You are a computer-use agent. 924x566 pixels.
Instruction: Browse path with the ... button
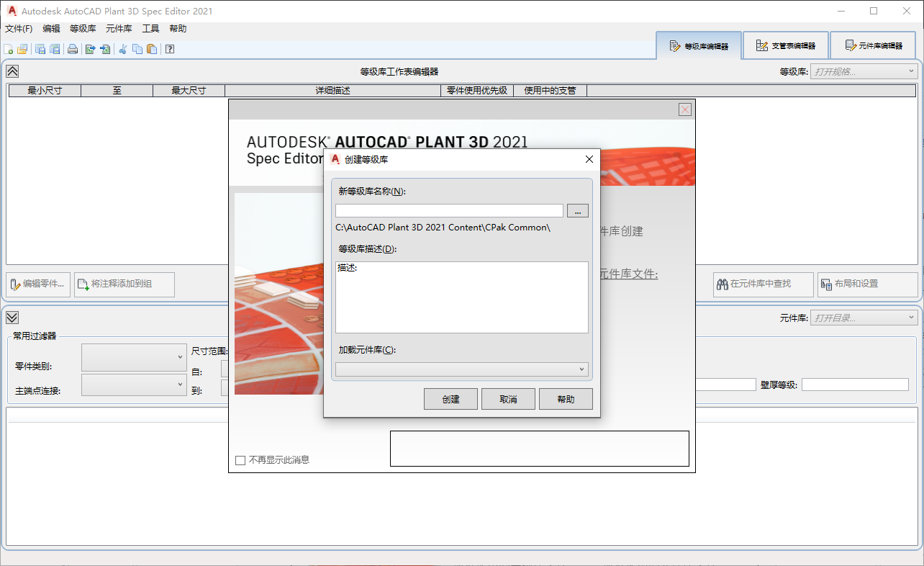pos(578,210)
